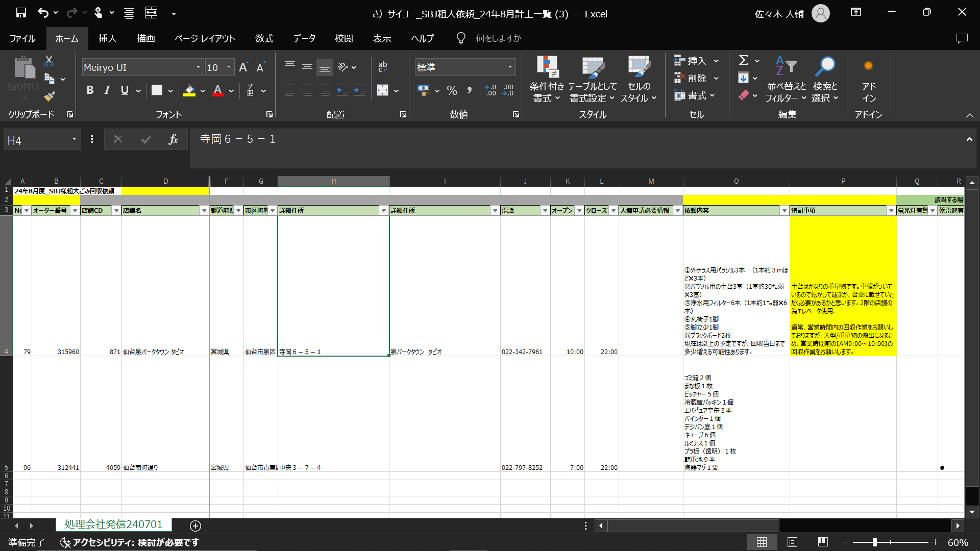Expand the 標準 number format dropdown

click(x=509, y=67)
